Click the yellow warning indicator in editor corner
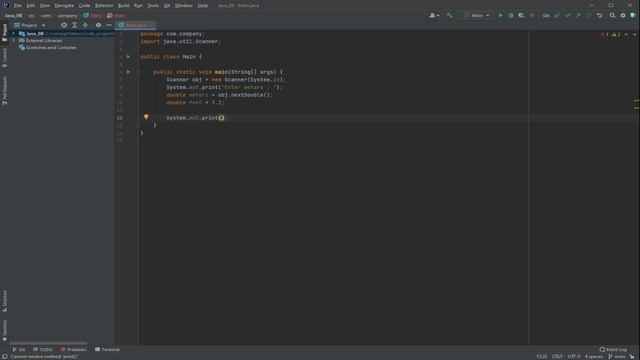640x360 pixels. (616, 35)
